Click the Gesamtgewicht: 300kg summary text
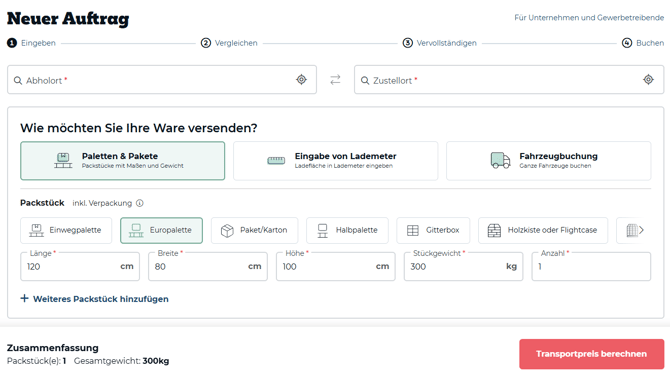Image resolution: width=670 pixels, height=380 pixels. (121, 361)
